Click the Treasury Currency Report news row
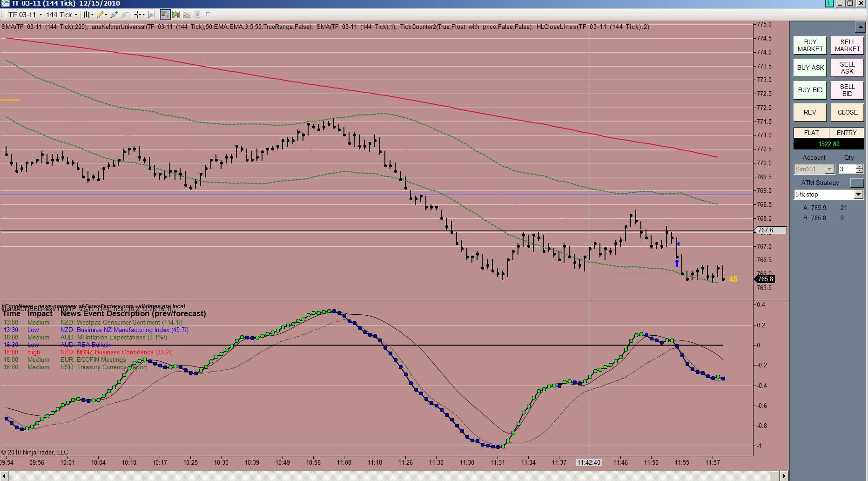 coord(75,367)
